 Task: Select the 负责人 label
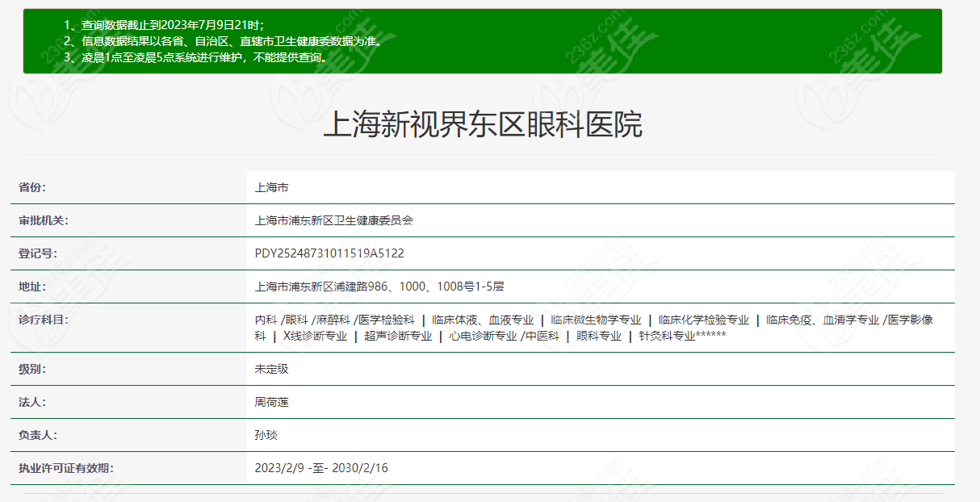(x=38, y=435)
